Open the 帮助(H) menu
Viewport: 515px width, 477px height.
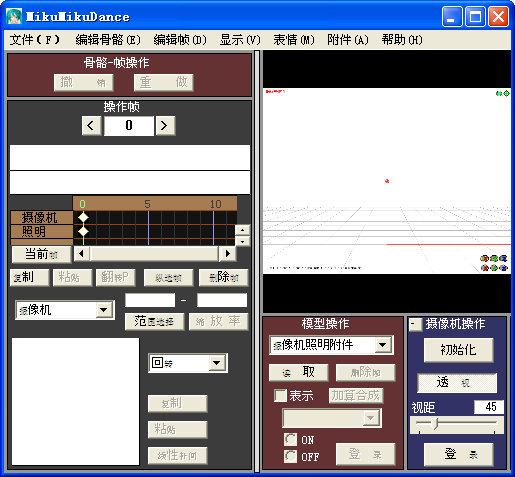click(402, 40)
